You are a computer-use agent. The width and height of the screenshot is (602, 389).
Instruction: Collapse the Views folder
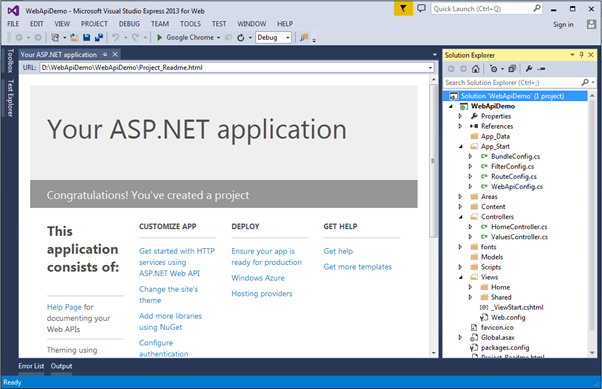[460, 277]
